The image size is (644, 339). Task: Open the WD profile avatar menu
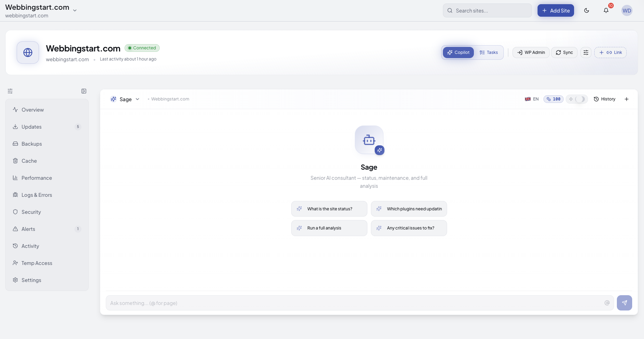627,10
